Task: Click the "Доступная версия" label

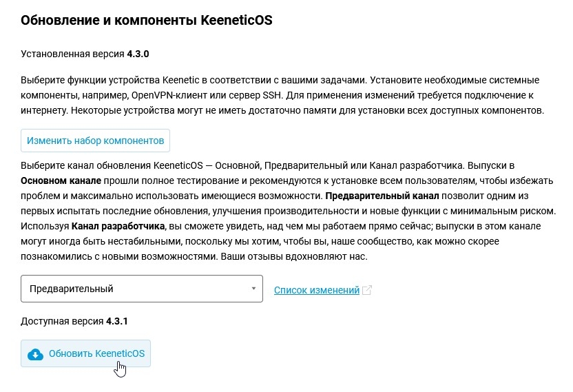Action: [62, 321]
